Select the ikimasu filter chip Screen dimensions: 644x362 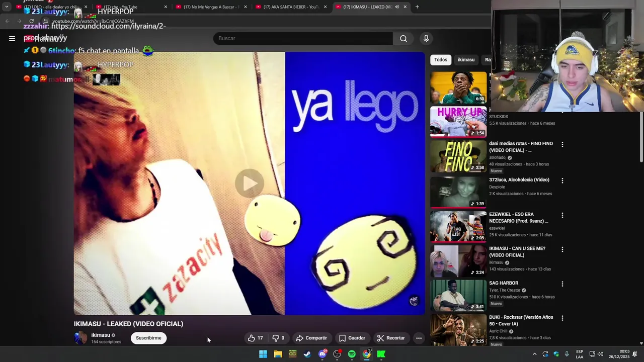point(466,60)
